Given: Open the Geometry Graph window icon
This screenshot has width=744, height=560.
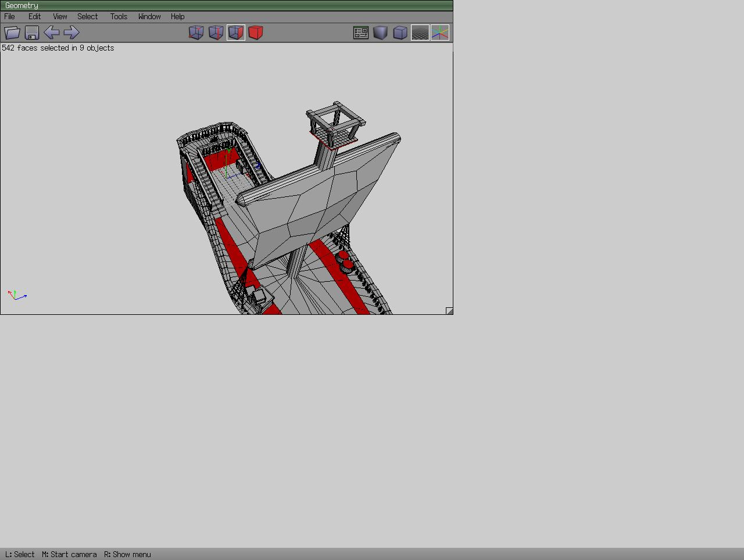Looking at the screenshot, I should pos(361,33).
